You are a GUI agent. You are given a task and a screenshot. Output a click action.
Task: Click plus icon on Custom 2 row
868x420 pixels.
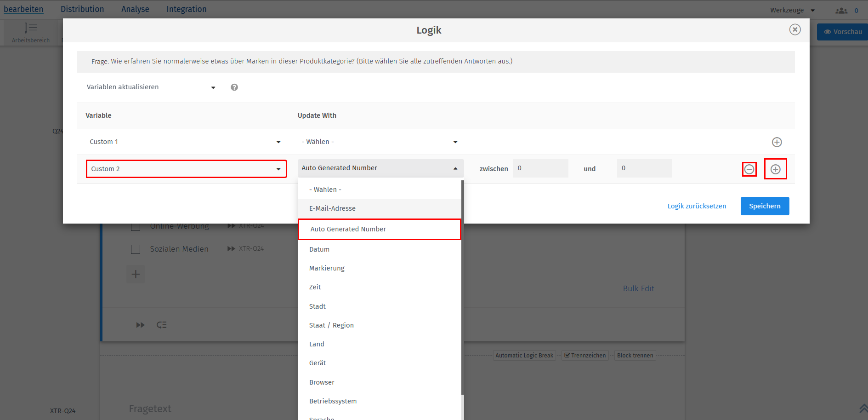(775, 169)
